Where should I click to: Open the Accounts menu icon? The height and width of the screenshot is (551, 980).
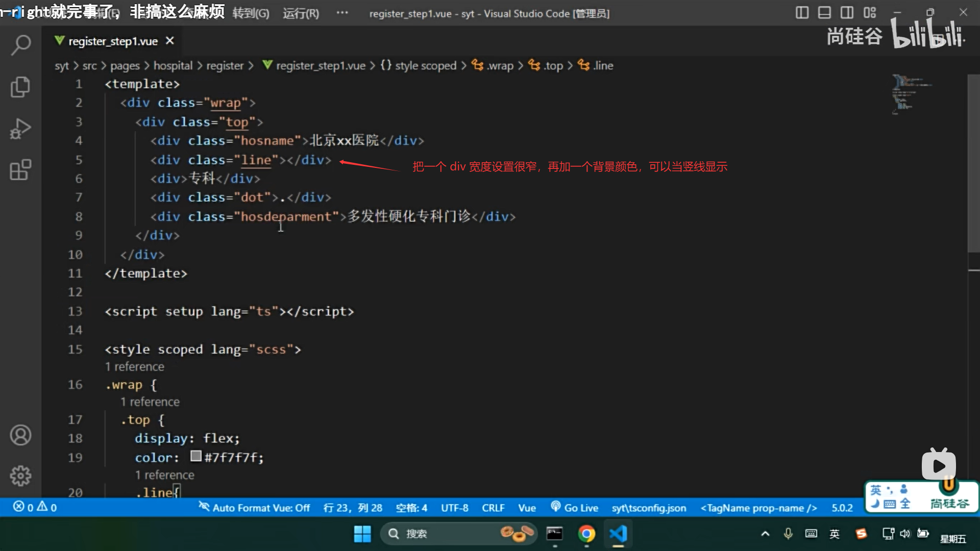[20, 435]
